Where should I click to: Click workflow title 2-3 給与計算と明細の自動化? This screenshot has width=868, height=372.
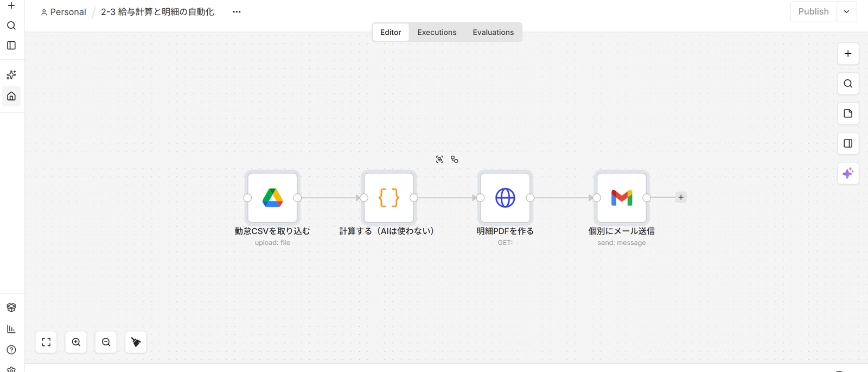(x=157, y=12)
